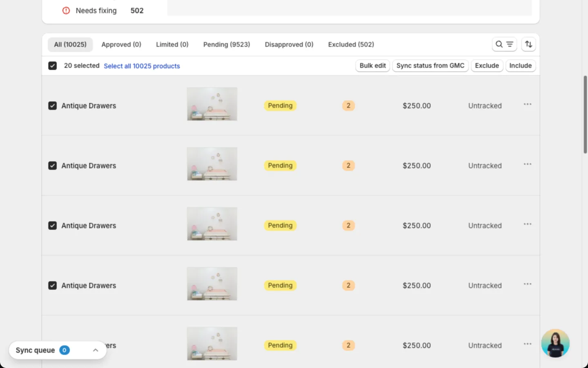The height and width of the screenshot is (368, 588).
Task: Click the issue count badge 2 in the third row
Action: pyautogui.click(x=348, y=225)
